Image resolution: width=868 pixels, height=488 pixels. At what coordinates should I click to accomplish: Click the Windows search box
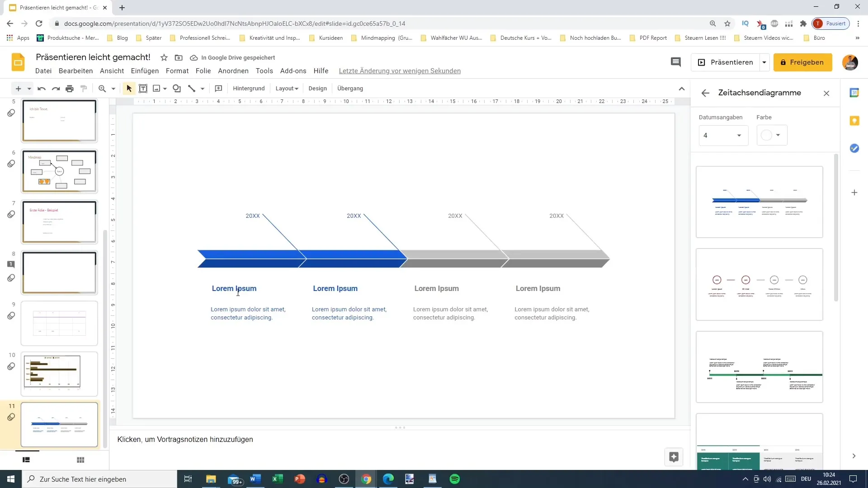(x=99, y=479)
